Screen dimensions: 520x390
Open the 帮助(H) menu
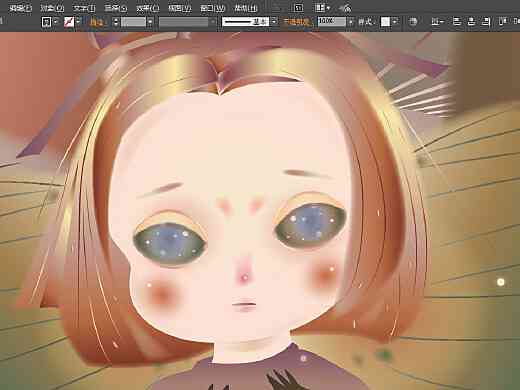[x=246, y=8]
